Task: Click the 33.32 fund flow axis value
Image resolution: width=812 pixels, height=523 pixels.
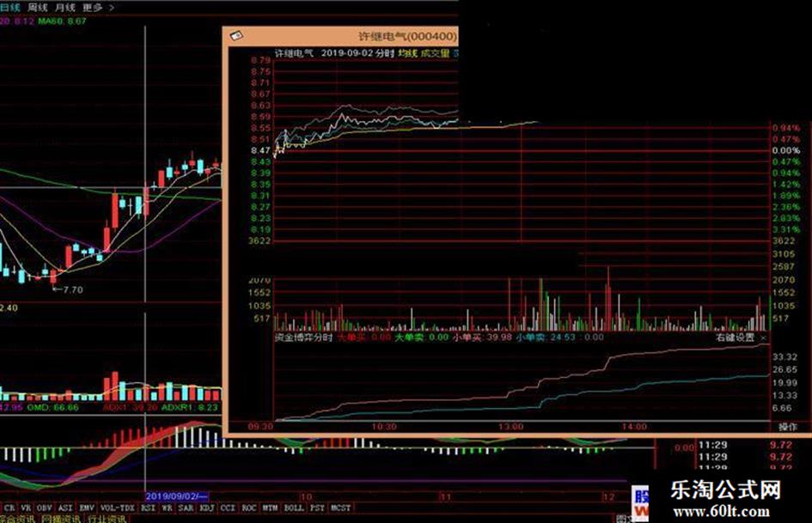Action: click(785, 357)
